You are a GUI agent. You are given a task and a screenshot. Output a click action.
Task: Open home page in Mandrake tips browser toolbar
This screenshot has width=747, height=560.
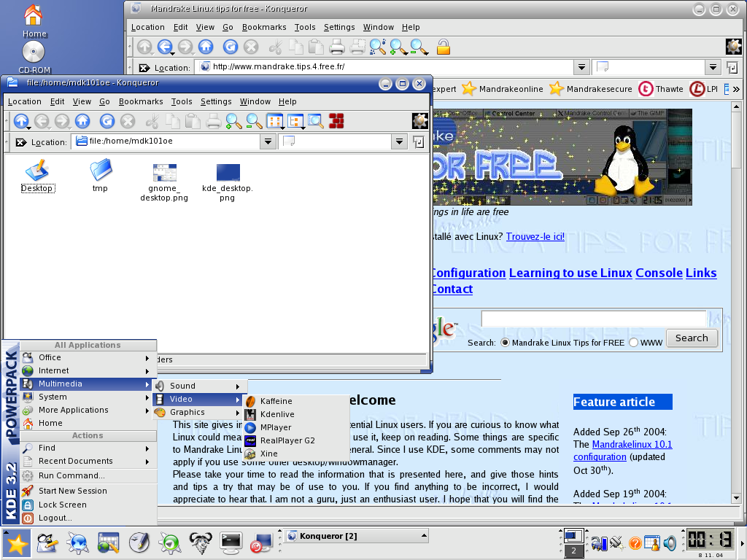tap(206, 47)
